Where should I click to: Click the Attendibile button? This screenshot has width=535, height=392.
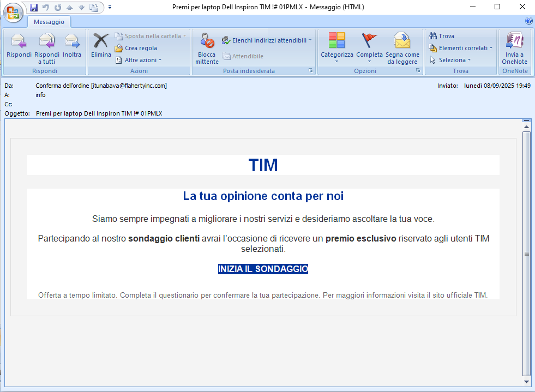pos(243,56)
